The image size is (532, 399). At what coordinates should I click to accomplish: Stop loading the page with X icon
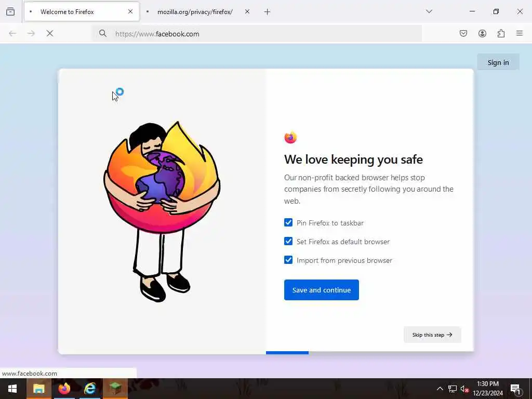(x=50, y=33)
